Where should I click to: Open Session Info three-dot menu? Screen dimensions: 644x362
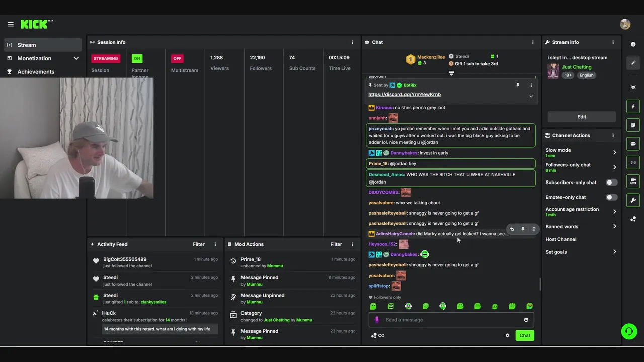pos(352,42)
